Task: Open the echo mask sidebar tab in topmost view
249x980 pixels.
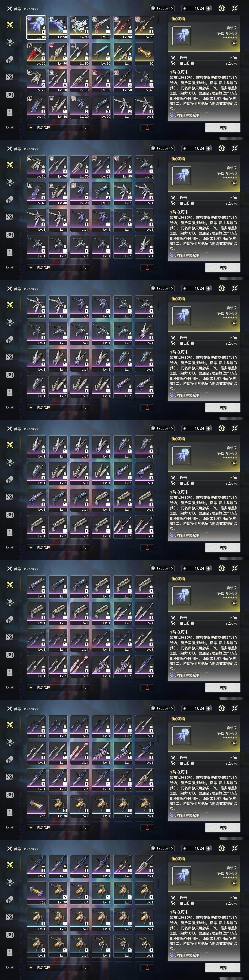Action: 10,42
